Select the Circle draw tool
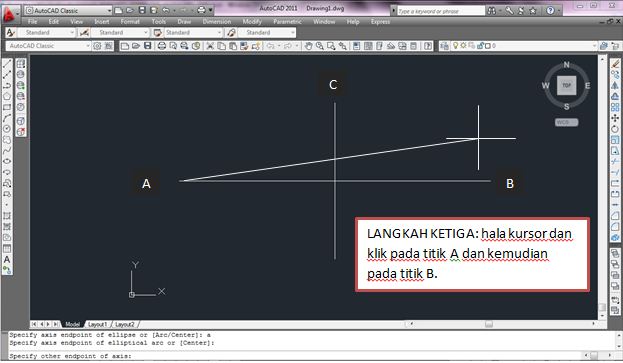 [x=7, y=129]
